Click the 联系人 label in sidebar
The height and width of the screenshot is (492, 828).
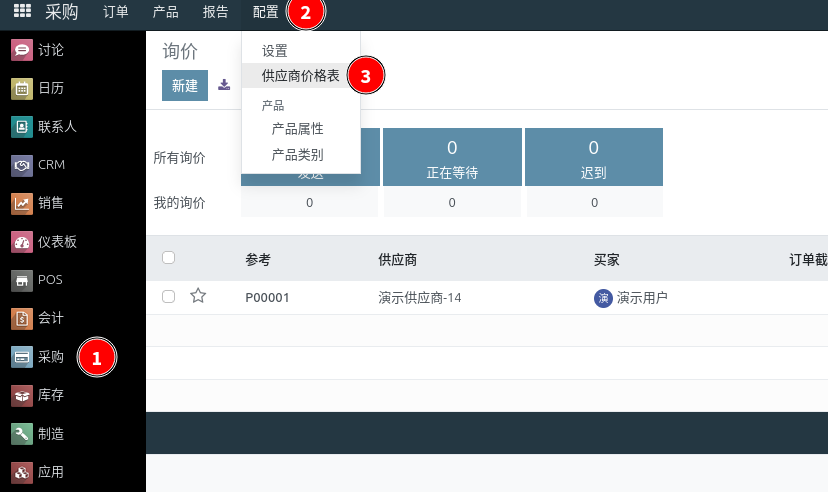pos(57,127)
